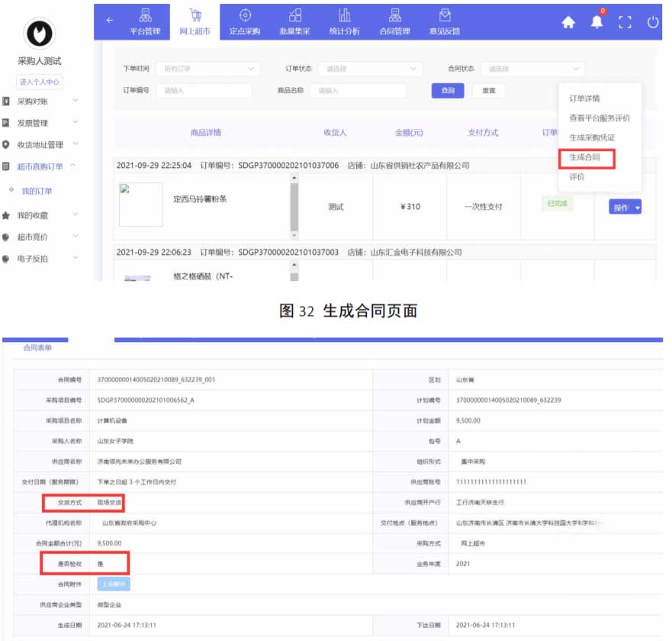Switch to 合同管理 tab
The image size is (672, 641).
click(394, 21)
